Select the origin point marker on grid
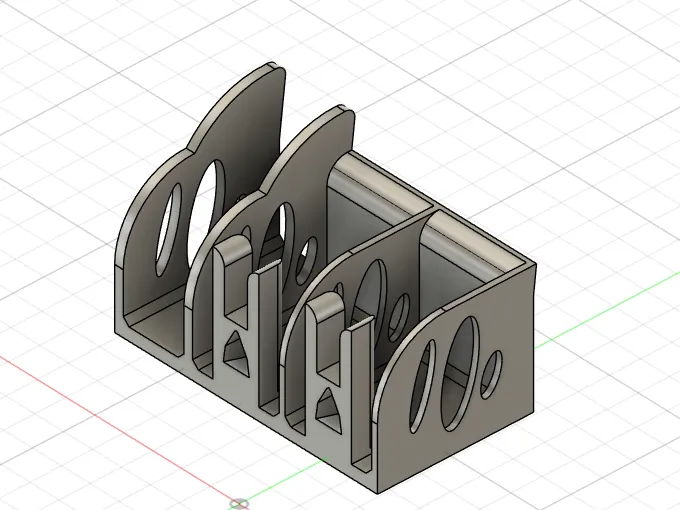The height and width of the screenshot is (510, 680). (x=239, y=504)
